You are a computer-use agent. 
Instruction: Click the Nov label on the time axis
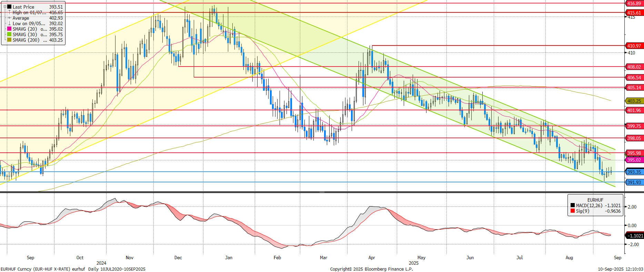[130, 258]
